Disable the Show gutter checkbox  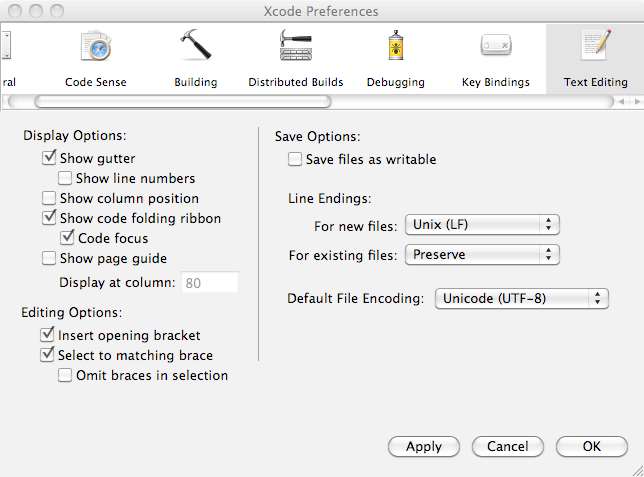coord(49,159)
